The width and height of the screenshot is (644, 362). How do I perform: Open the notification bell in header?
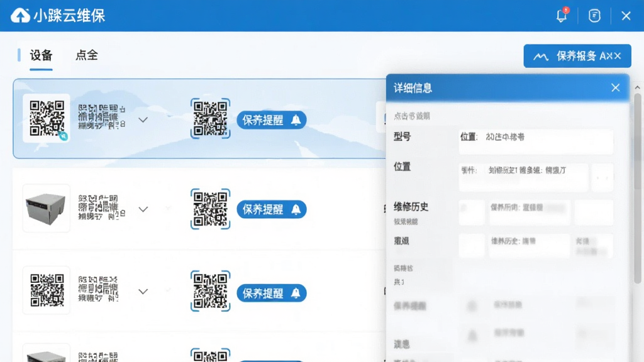click(561, 16)
